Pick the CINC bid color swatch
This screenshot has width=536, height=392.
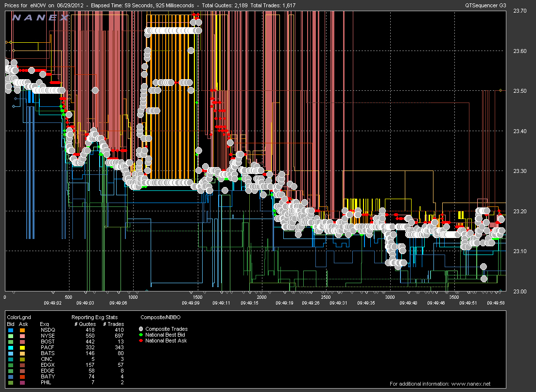11,359
